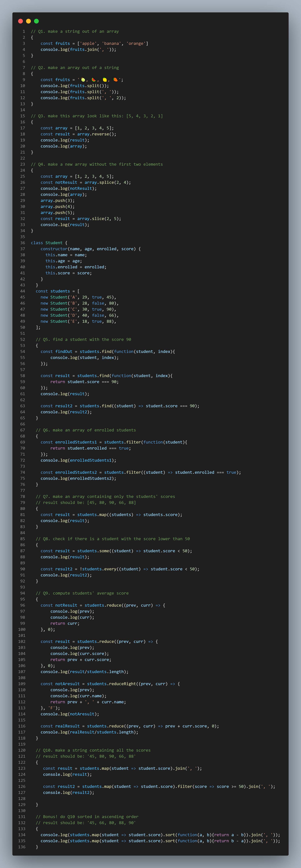Screen dimensions: 301x868
Task: Click the comment '// Q4. make a new array without the first two elements'
Action: point(97,164)
